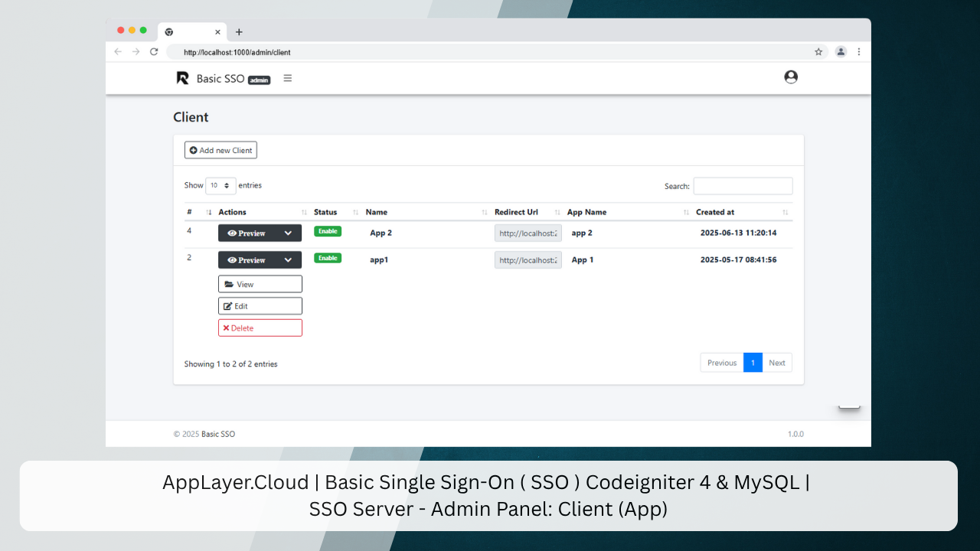Viewport: 980px width, 551px height.
Task: Click the browser forward arrow
Action: pyautogui.click(x=136, y=52)
